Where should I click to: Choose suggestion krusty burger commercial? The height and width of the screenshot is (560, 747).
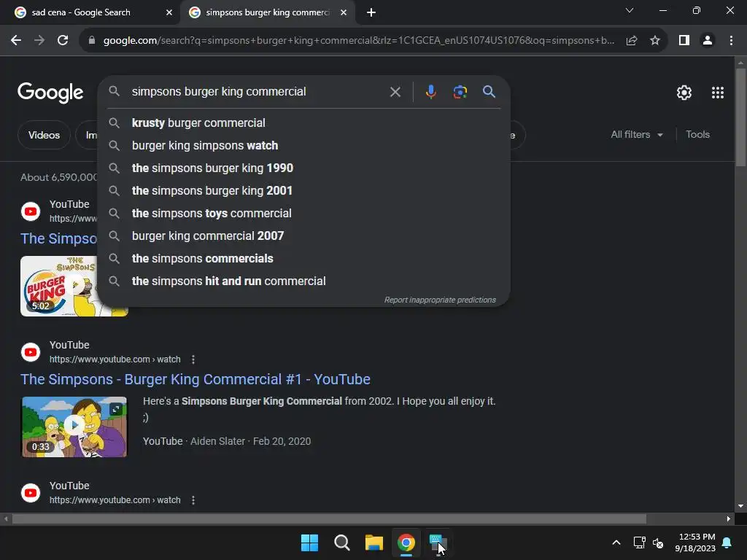(303, 122)
